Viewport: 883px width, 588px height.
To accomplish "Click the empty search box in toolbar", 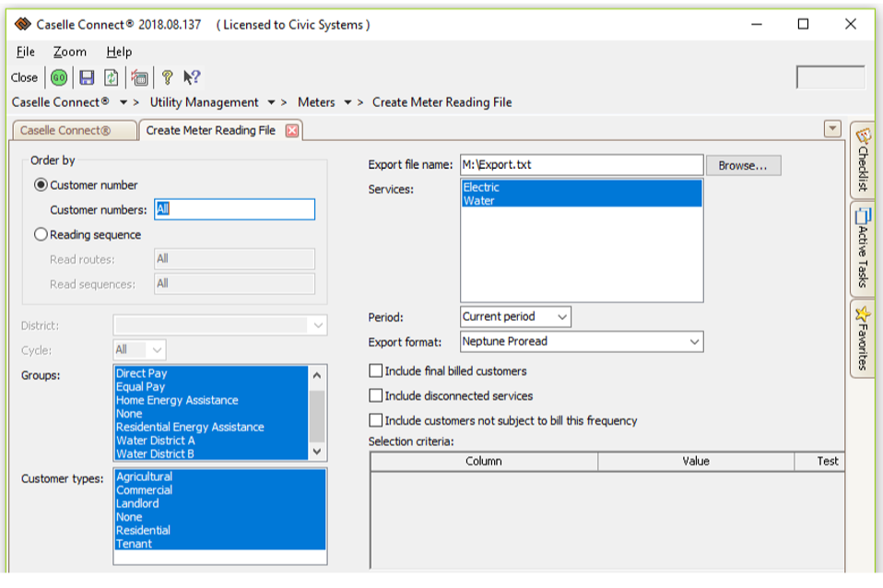I will [830, 77].
